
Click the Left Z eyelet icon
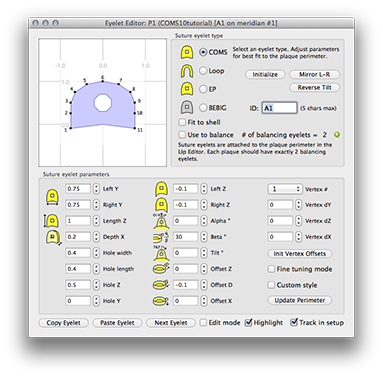(161, 189)
